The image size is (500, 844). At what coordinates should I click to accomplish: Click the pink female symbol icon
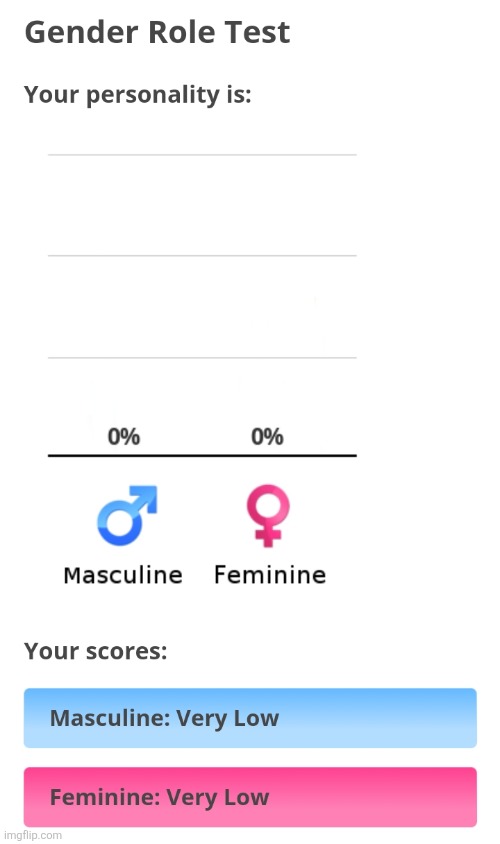coord(267,516)
